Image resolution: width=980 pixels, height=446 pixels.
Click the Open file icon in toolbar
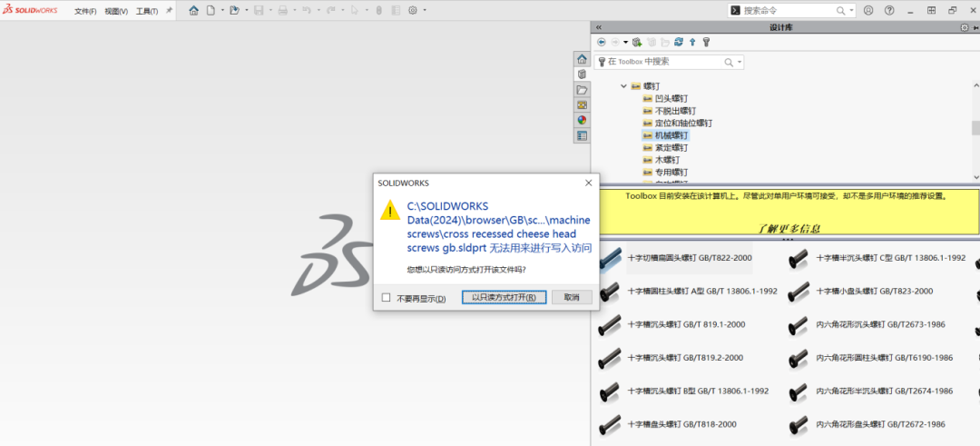pos(234,10)
